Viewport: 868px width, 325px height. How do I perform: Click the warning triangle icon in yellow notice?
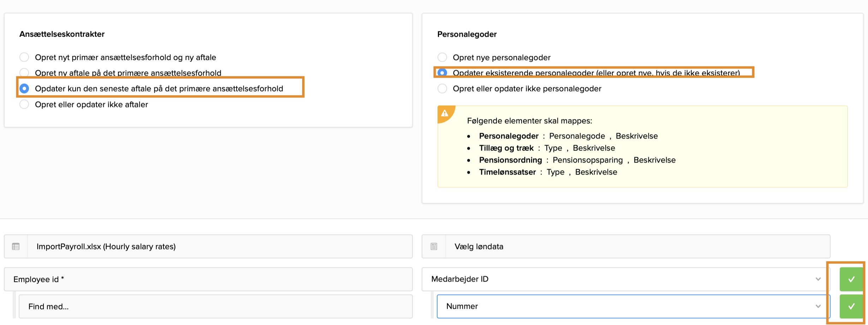[445, 113]
